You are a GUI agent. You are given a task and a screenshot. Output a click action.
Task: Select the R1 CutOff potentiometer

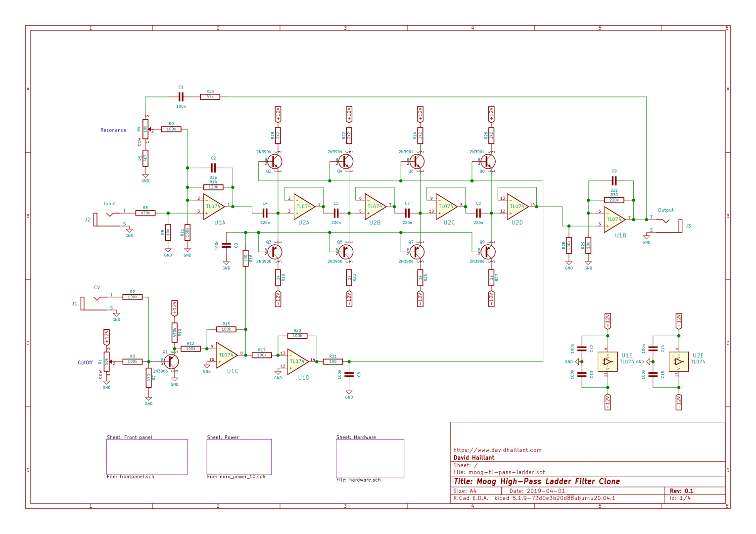coord(107,361)
